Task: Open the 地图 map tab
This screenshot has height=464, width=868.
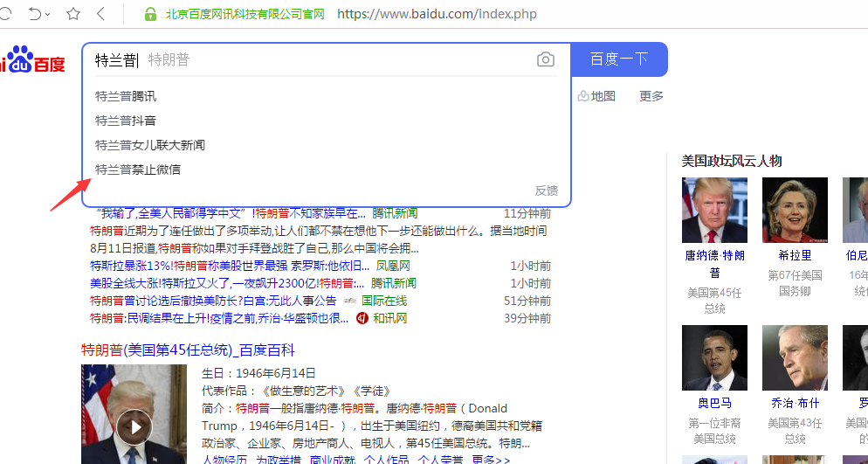Action: pyautogui.click(x=596, y=96)
